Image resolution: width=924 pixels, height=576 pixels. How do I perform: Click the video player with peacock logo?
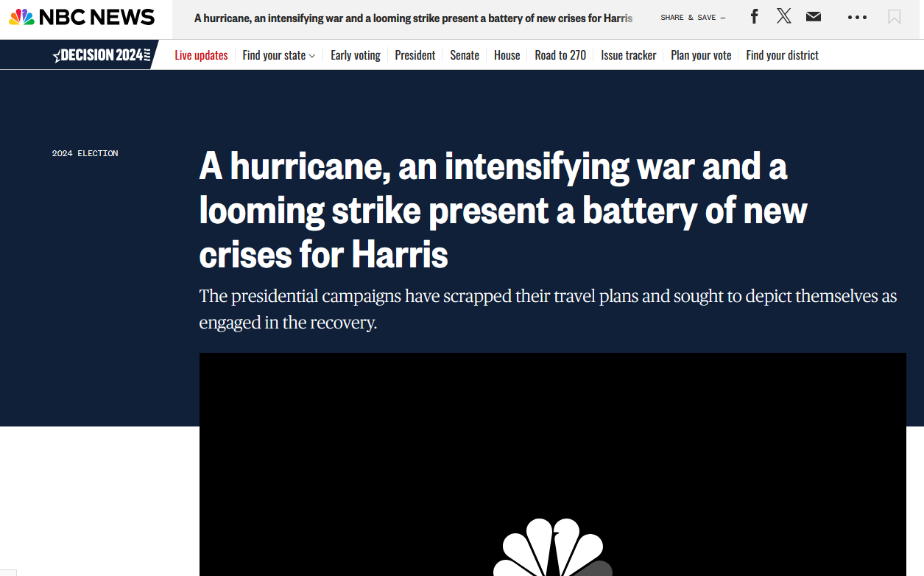click(553, 464)
